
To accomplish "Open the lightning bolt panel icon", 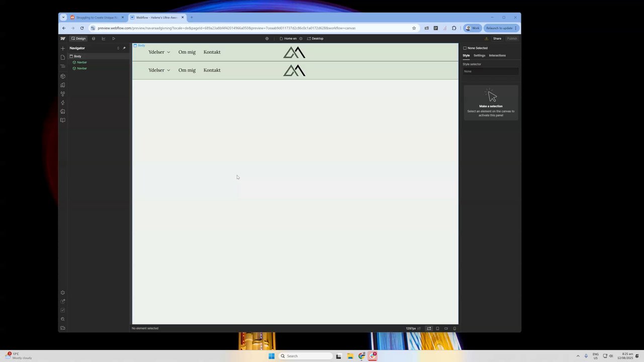I will pos(62,103).
